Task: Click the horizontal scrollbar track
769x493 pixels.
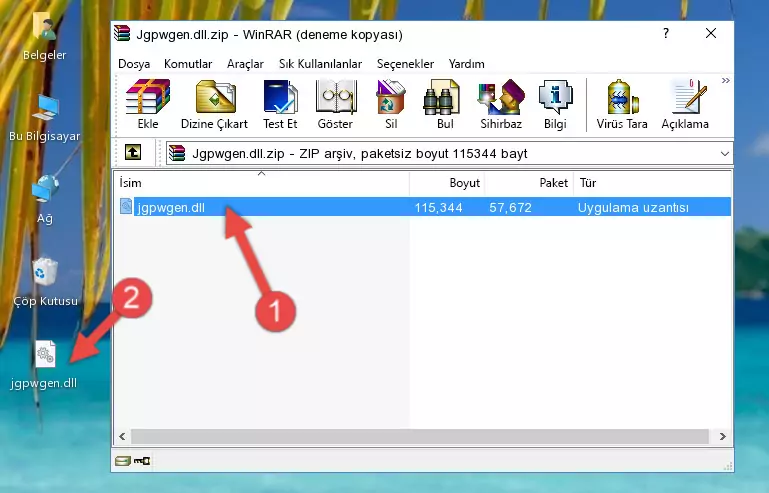Action: click(420, 436)
